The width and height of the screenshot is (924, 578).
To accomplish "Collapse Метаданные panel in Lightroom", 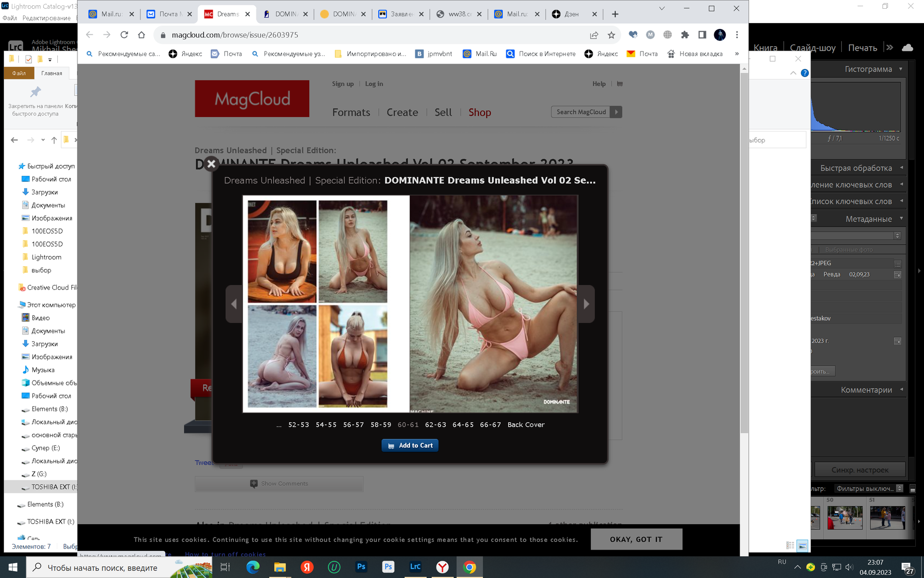I will point(901,219).
